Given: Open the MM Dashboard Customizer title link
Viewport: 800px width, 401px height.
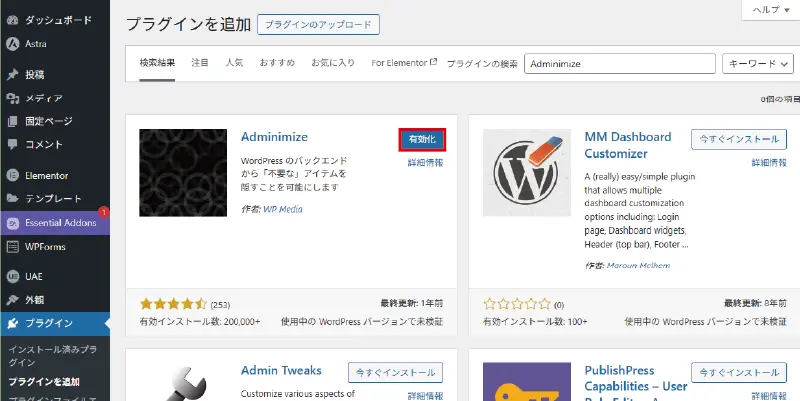Looking at the screenshot, I should pyautogui.click(x=628, y=145).
